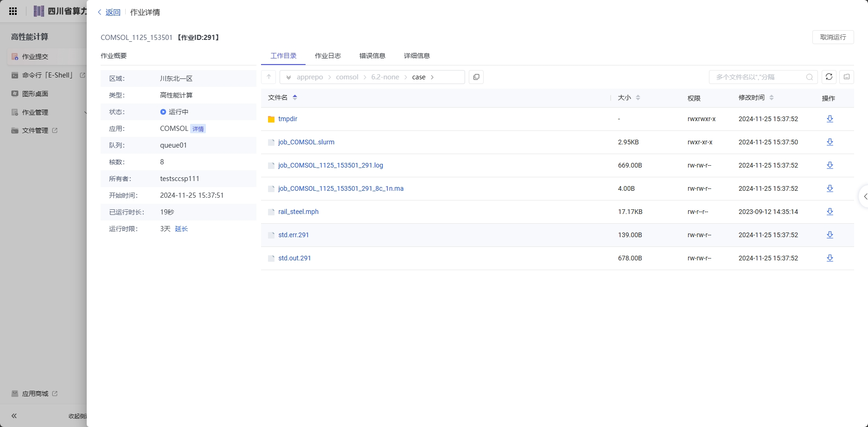
Task: Copy current path icon beside breadcrumb
Action: tap(476, 77)
